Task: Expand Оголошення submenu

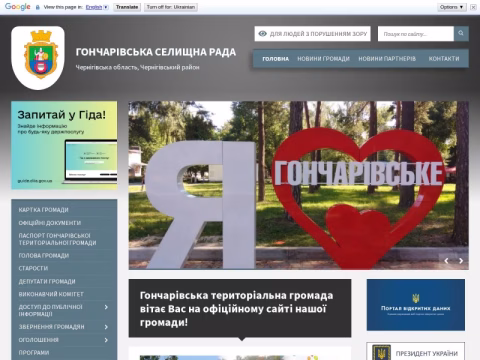Action: (106, 340)
